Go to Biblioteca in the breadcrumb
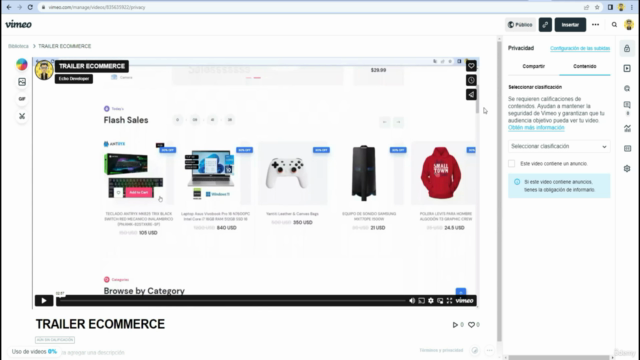This screenshot has width=640, height=360. (x=18, y=46)
